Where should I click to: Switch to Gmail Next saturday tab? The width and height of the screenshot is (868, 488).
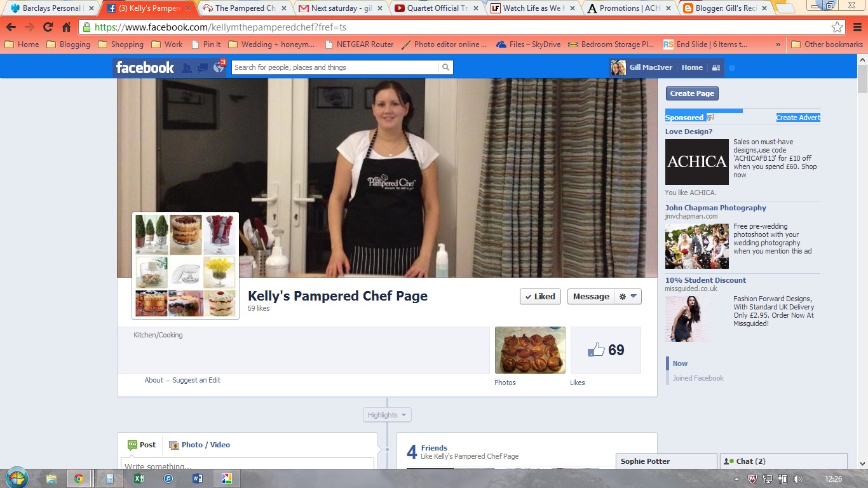[x=341, y=8]
